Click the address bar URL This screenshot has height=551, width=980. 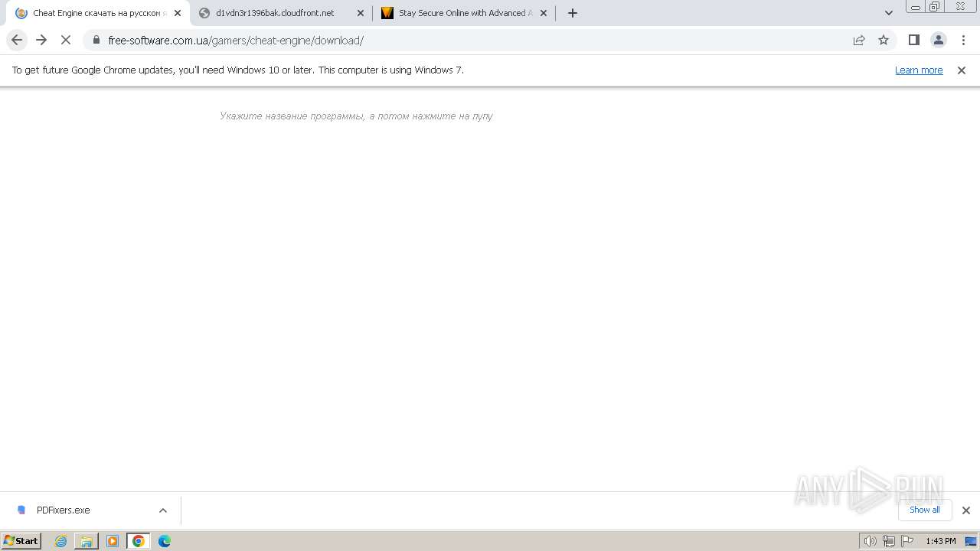[x=236, y=41]
